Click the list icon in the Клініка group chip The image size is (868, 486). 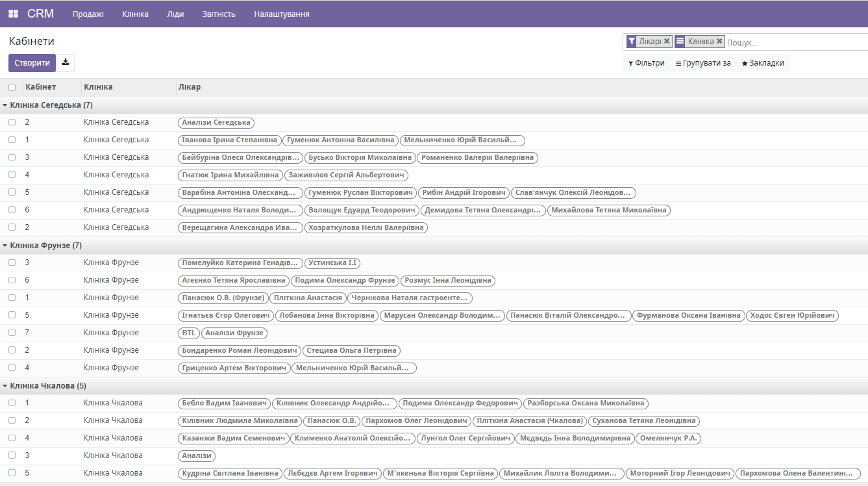click(x=680, y=41)
